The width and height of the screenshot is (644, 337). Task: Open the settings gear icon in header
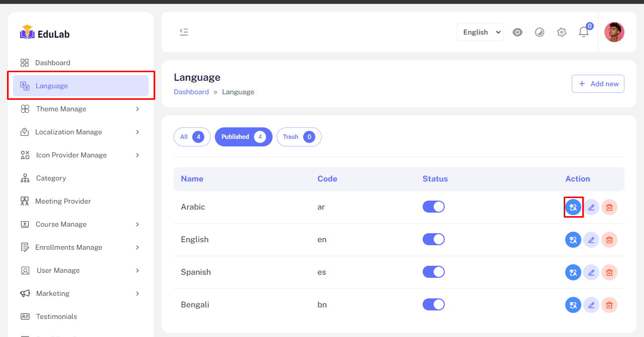pos(562,32)
